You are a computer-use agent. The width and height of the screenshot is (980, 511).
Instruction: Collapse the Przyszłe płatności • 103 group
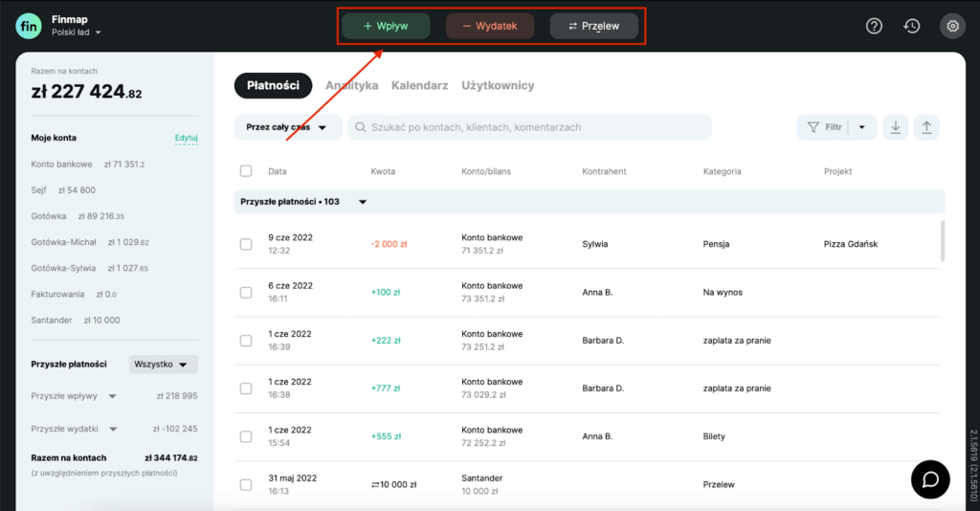click(x=363, y=202)
